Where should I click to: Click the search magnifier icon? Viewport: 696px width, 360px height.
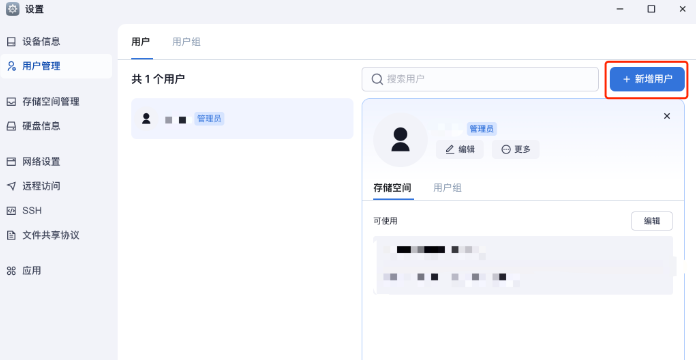377,79
